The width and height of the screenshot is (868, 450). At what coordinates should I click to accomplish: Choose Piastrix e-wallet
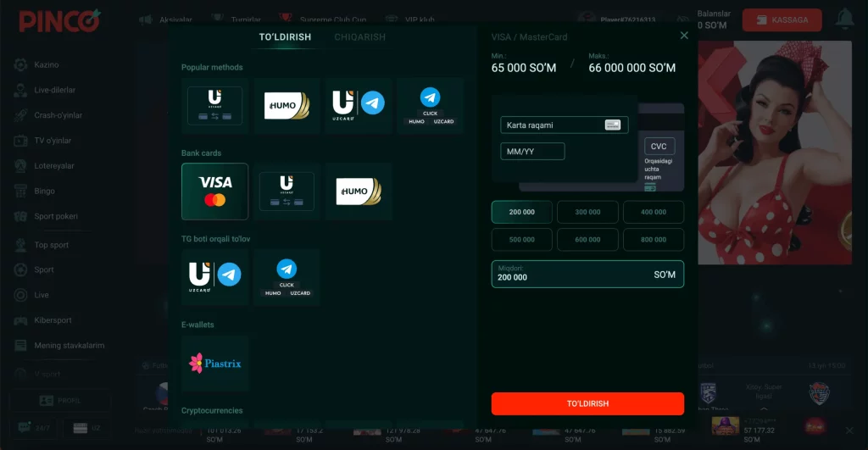click(x=214, y=364)
